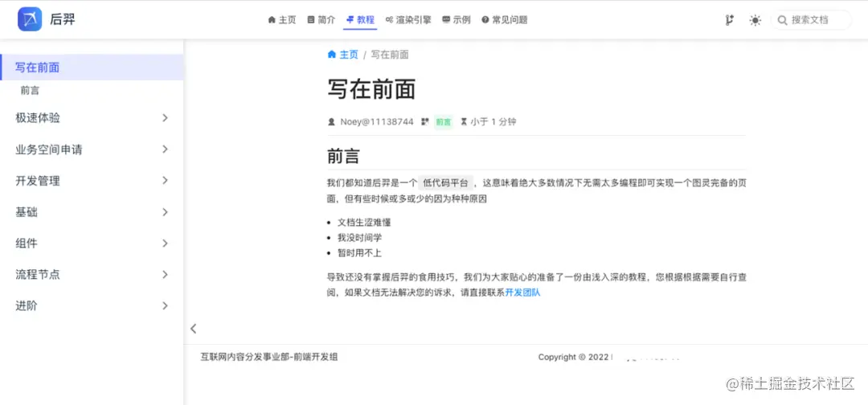This screenshot has height=405, width=868.
Task: Open 极速体验 sidebar section
Action: 92,118
